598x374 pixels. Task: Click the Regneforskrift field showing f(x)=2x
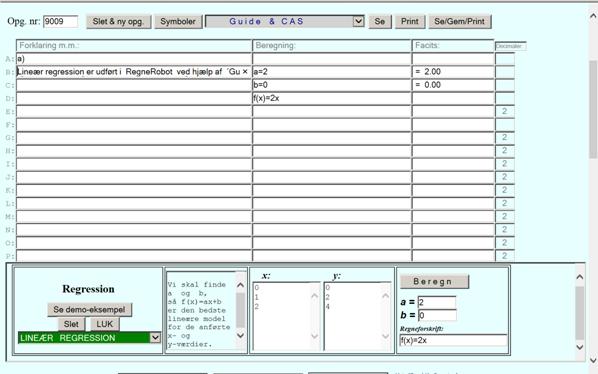click(453, 340)
